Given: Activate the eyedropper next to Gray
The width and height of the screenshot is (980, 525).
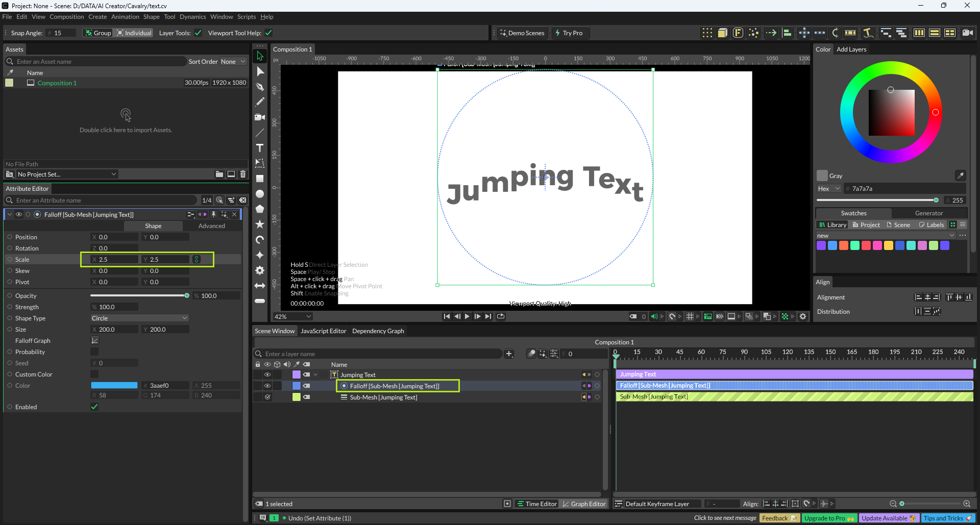Looking at the screenshot, I should tap(960, 176).
